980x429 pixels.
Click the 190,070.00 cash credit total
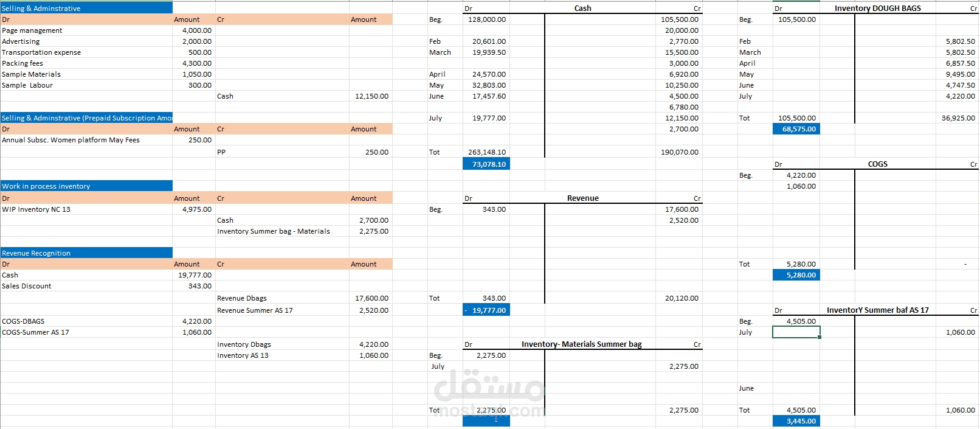coord(679,152)
